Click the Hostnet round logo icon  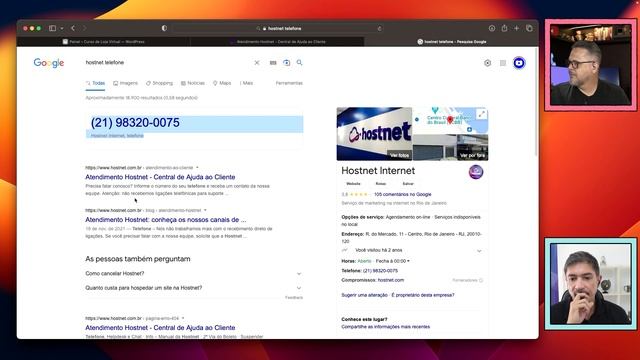(476, 172)
